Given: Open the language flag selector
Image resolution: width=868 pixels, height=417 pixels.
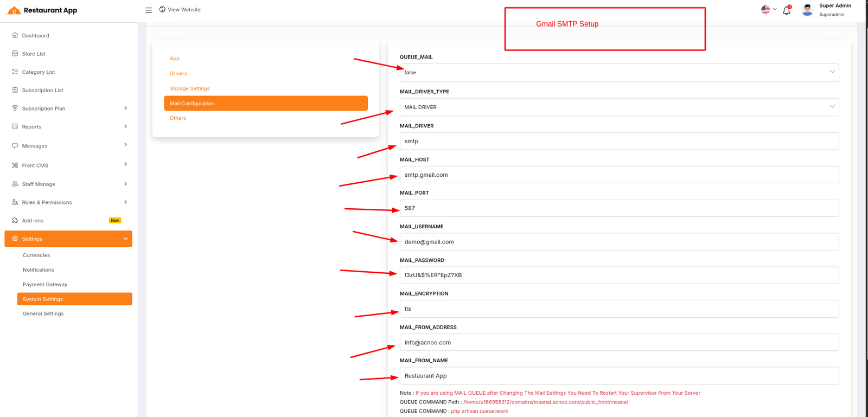Looking at the screenshot, I should (769, 9).
